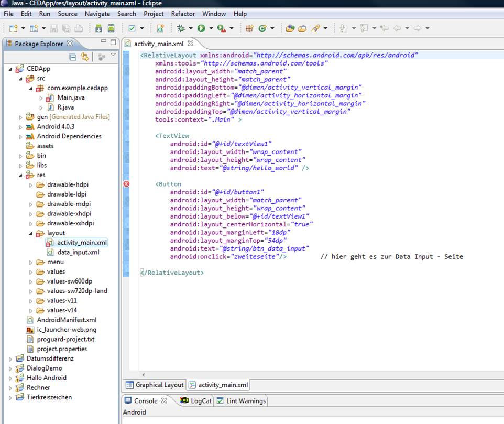Select data_input.xml in the layout folder
Screen dimensions: 504x424
coord(78,252)
